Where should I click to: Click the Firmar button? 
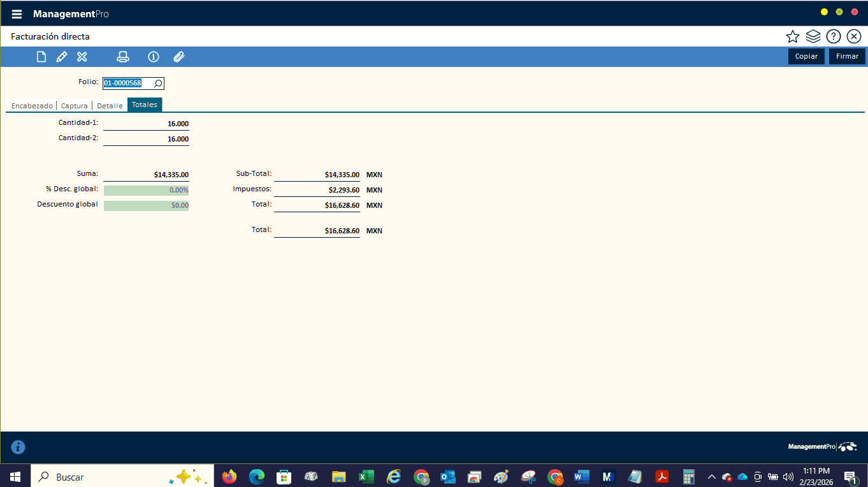click(x=847, y=56)
